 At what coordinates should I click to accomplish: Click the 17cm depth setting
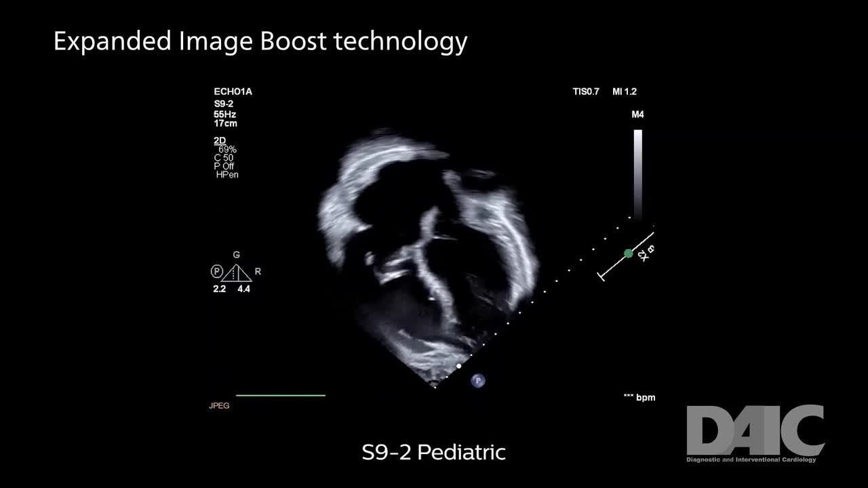225,124
